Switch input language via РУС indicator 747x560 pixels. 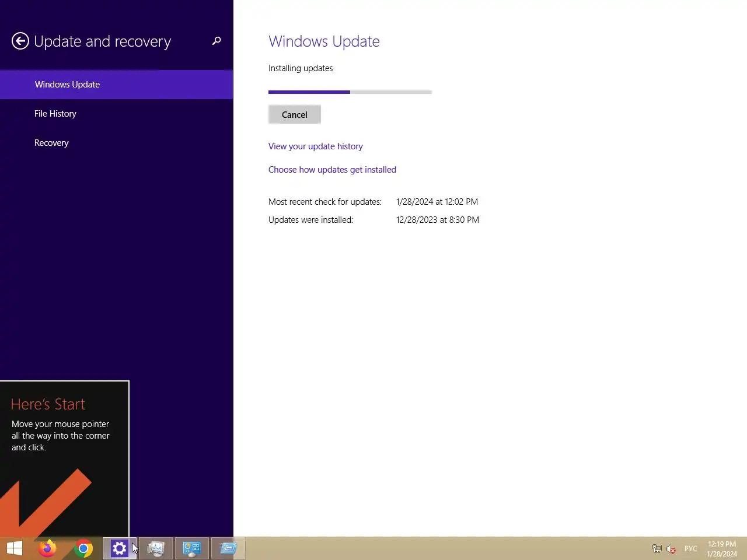pyautogui.click(x=691, y=549)
